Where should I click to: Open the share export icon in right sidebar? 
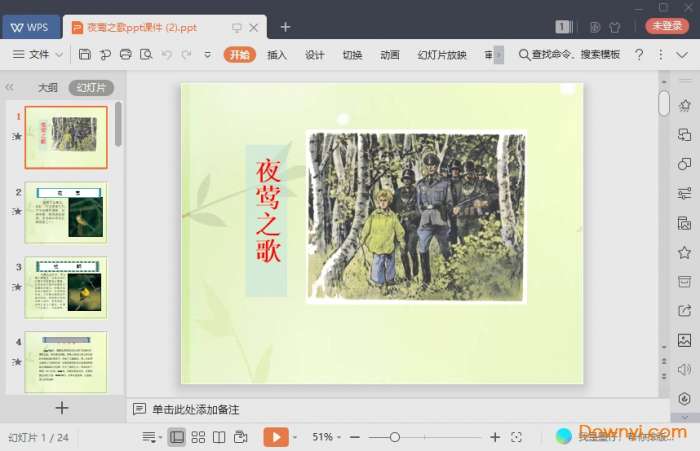click(x=684, y=311)
